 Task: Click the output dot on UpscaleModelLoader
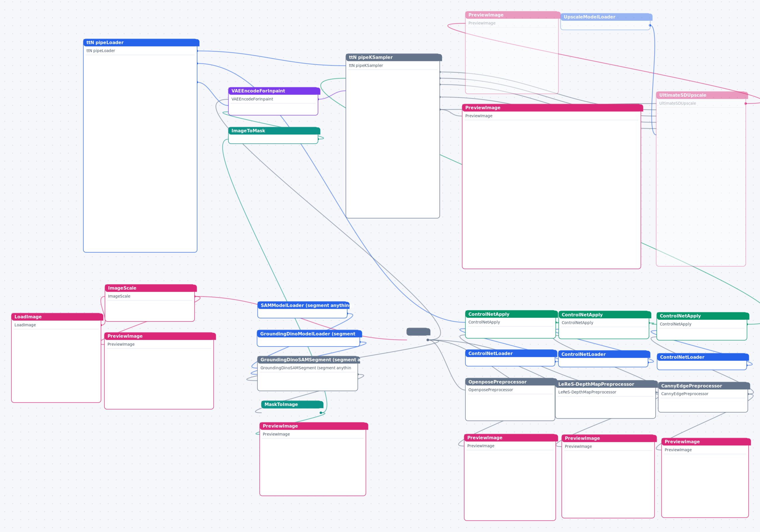pyautogui.click(x=650, y=25)
